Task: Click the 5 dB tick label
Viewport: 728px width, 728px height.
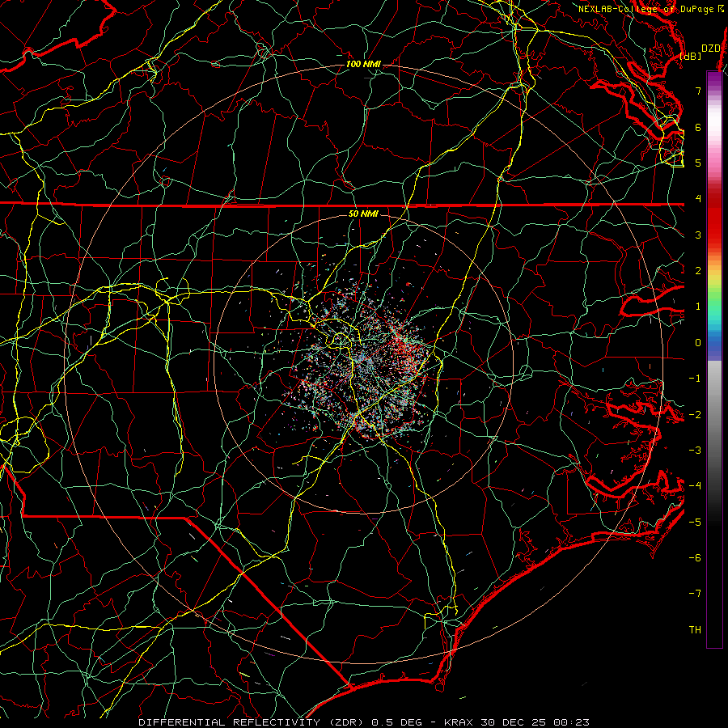Action: pyautogui.click(x=698, y=163)
